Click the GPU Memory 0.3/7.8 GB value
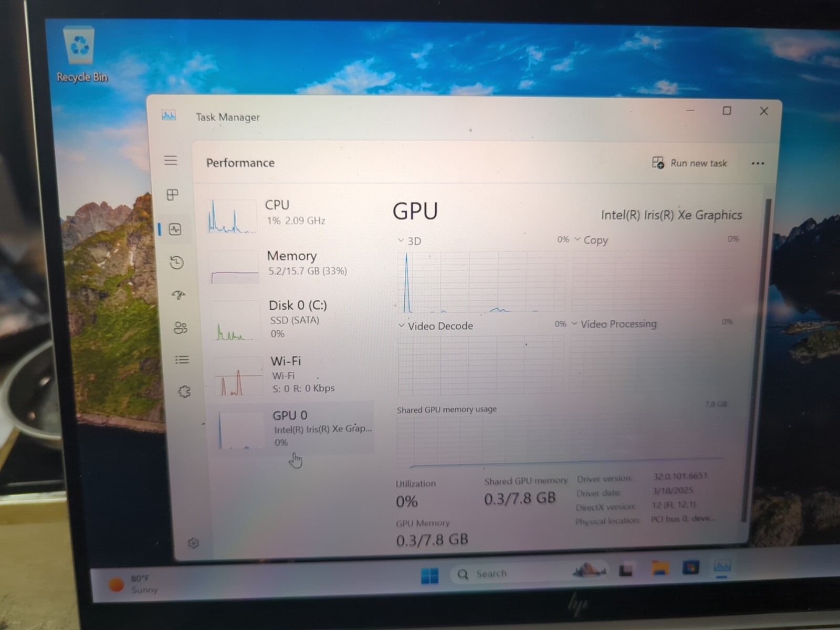840x630 pixels. pos(432,540)
